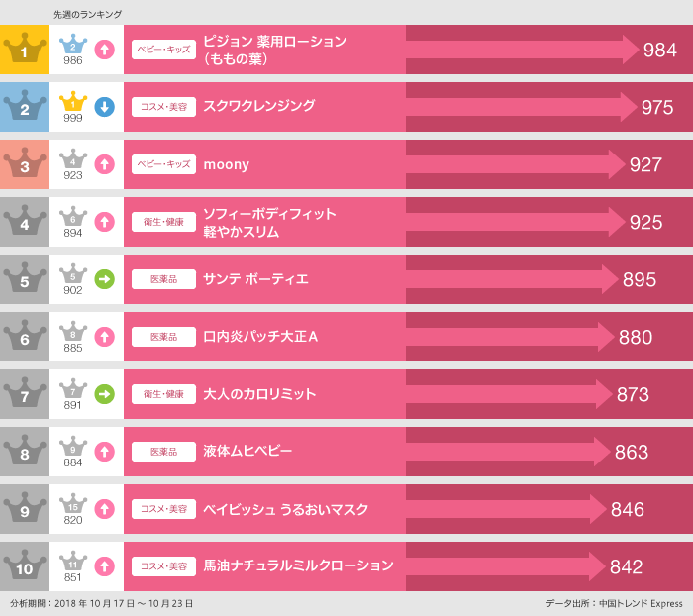The image size is (693, 616).
Task: Click the score value 842
Action: click(x=627, y=566)
